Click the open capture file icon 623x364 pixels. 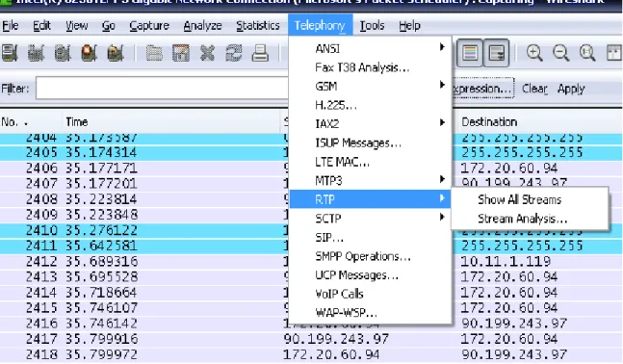154,53
